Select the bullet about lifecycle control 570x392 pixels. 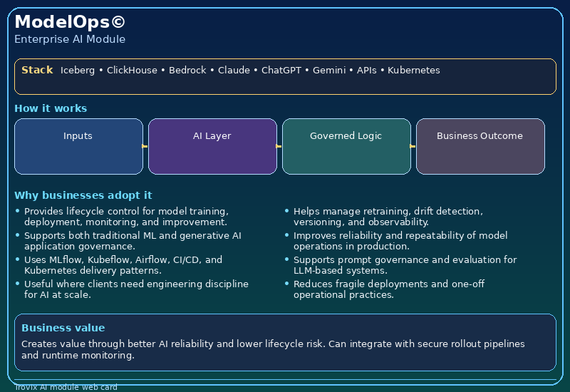pos(126,217)
